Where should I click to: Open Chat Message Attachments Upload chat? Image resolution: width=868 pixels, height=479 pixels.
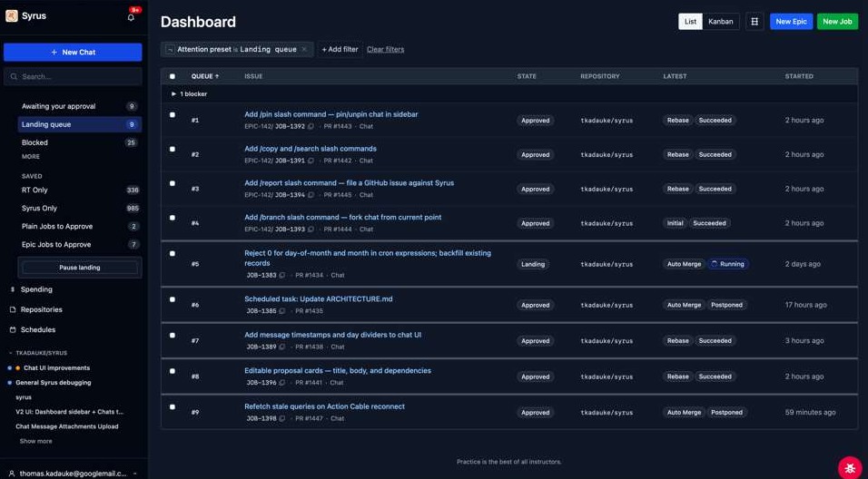point(67,426)
